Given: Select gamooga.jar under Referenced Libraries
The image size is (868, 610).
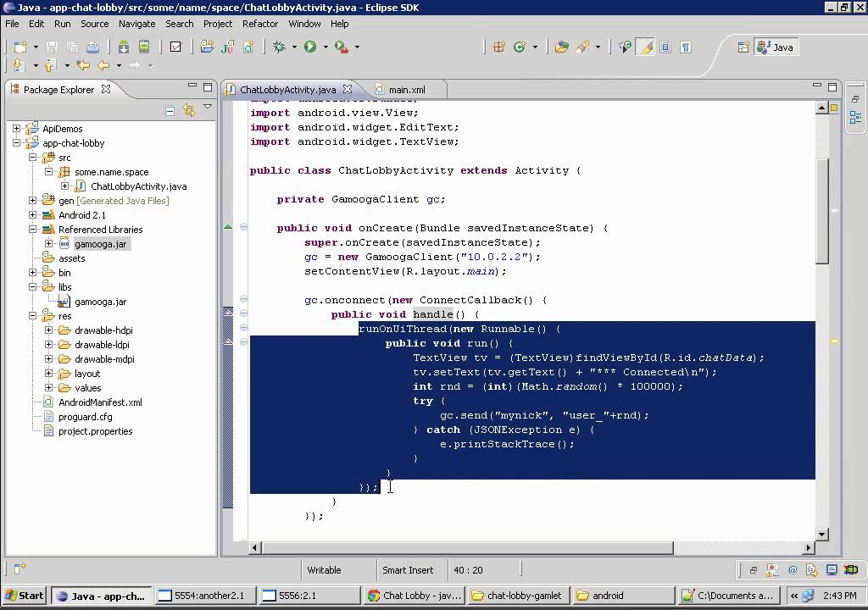Looking at the screenshot, I should (x=100, y=244).
